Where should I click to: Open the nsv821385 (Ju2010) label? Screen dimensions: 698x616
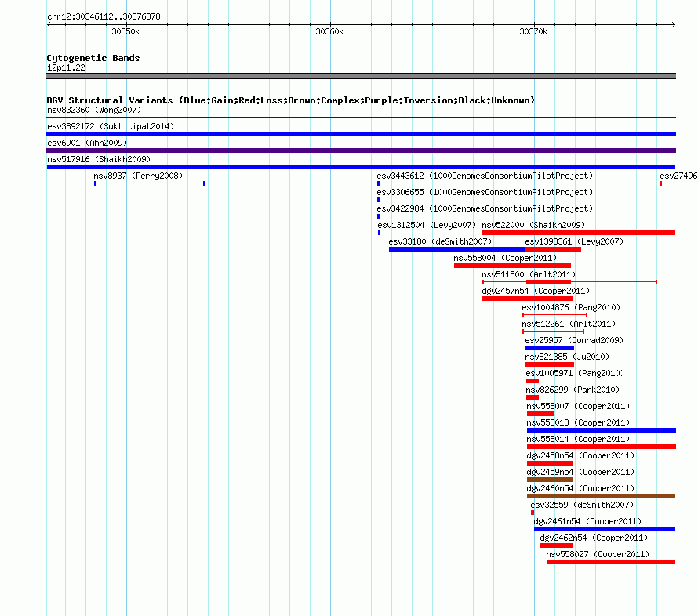click(x=567, y=357)
